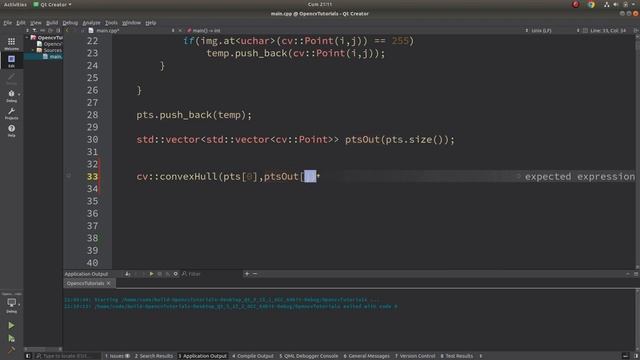The height and width of the screenshot is (360, 640).
Task: Open the Qt Creator app menu
Action: (x=52, y=4)
